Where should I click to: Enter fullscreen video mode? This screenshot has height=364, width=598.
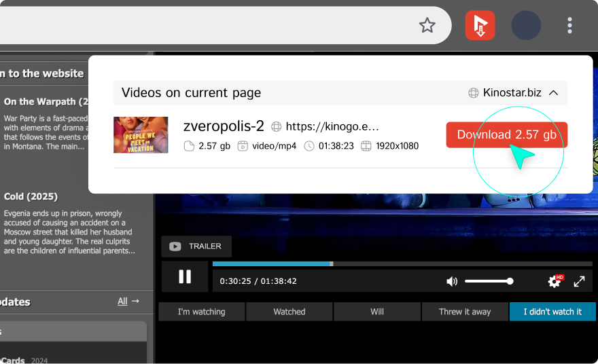coord(580,281)
